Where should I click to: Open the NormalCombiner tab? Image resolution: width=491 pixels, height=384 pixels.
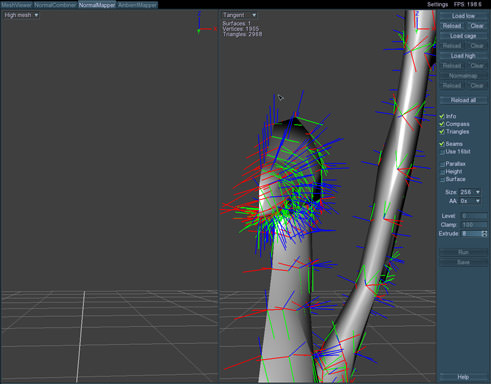[55, 5]
